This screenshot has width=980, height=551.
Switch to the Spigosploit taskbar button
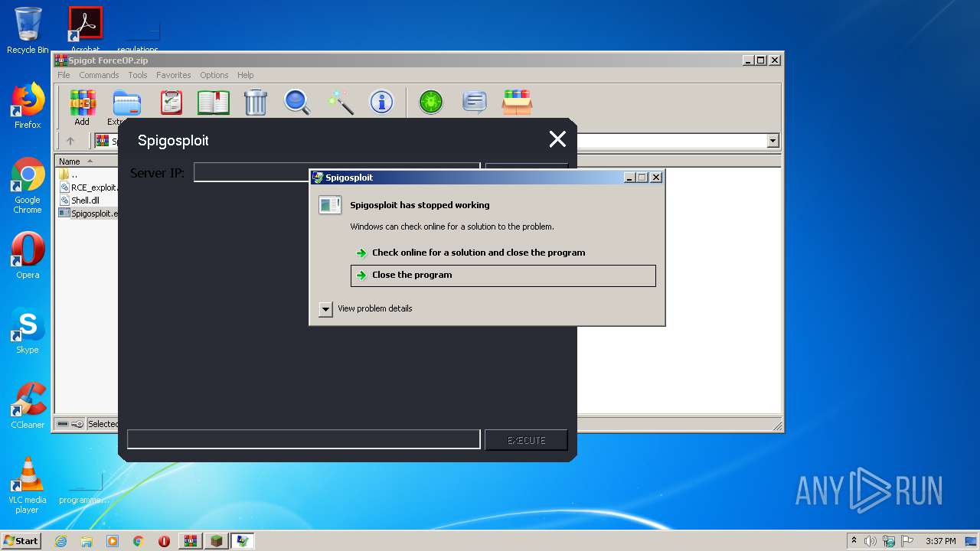(217, 541)
